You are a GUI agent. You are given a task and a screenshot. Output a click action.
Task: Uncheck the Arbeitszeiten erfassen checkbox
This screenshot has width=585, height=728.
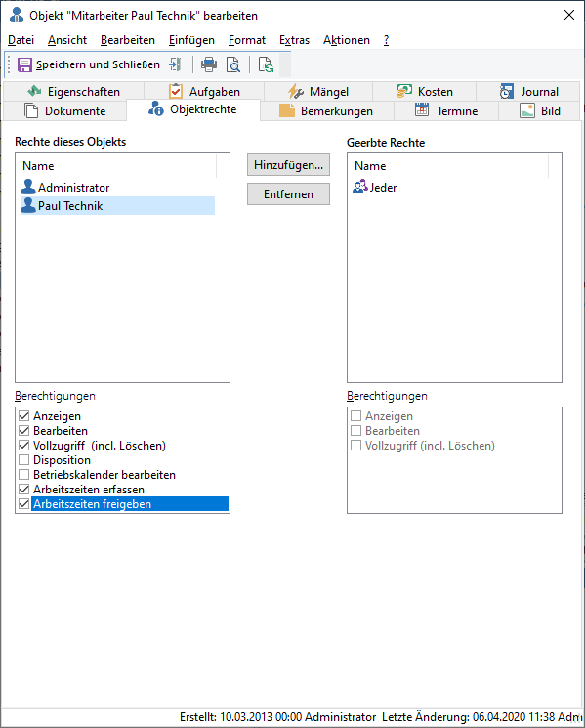pyautogui.click(x=24, y=490)
